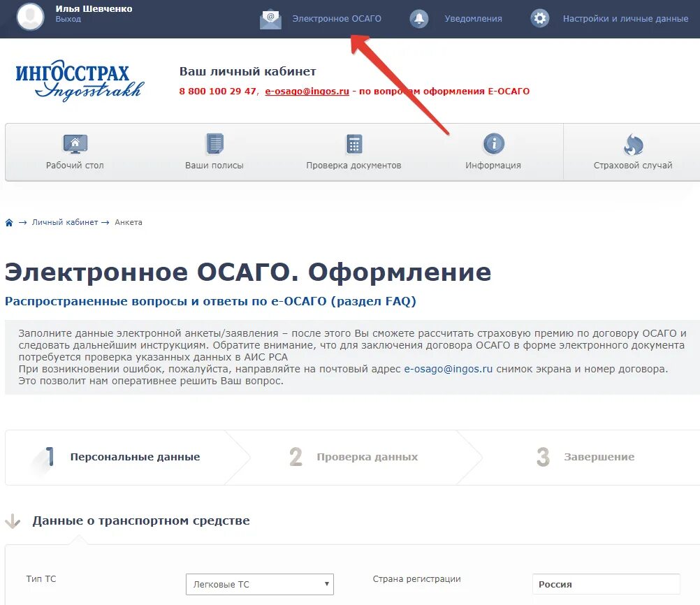Click the home breadcrumb icon
Screen dimensions: 700x605
click(9, 222)
